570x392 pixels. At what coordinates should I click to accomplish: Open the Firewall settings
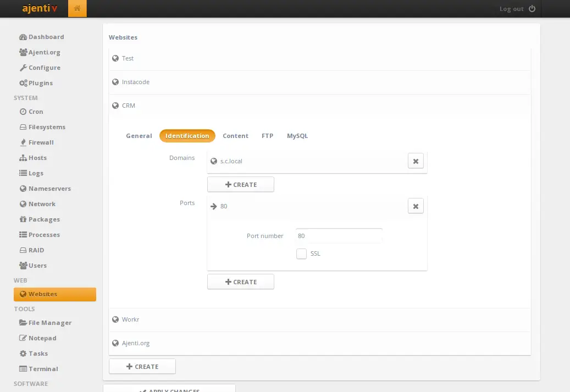point(40,142)
